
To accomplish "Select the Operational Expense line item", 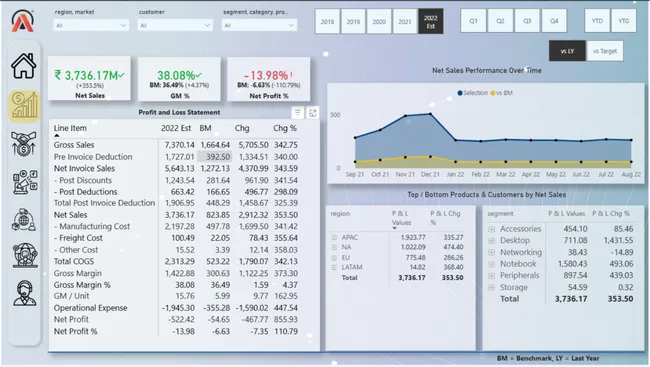I will pos(90,308).
